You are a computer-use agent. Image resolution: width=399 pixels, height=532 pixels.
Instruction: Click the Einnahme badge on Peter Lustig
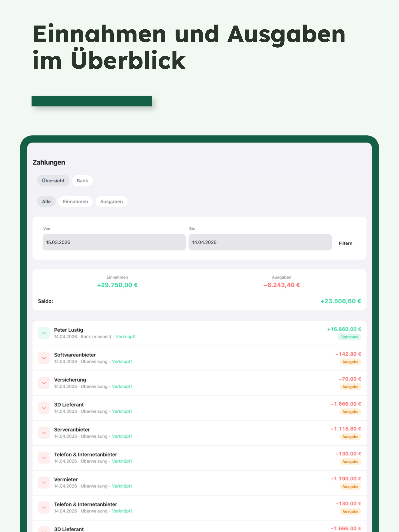349,337
